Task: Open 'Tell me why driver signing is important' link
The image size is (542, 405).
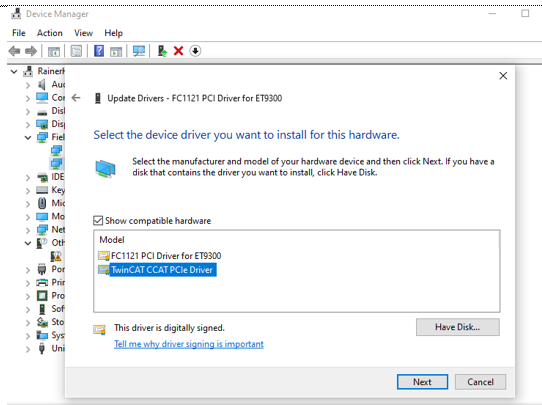Action: click(x=189, y=344)
